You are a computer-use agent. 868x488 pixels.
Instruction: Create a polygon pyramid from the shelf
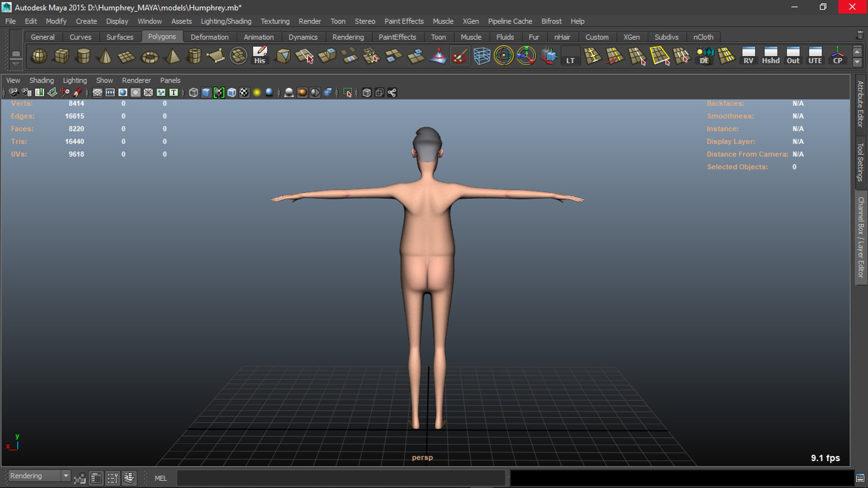[x=172, y=56]
